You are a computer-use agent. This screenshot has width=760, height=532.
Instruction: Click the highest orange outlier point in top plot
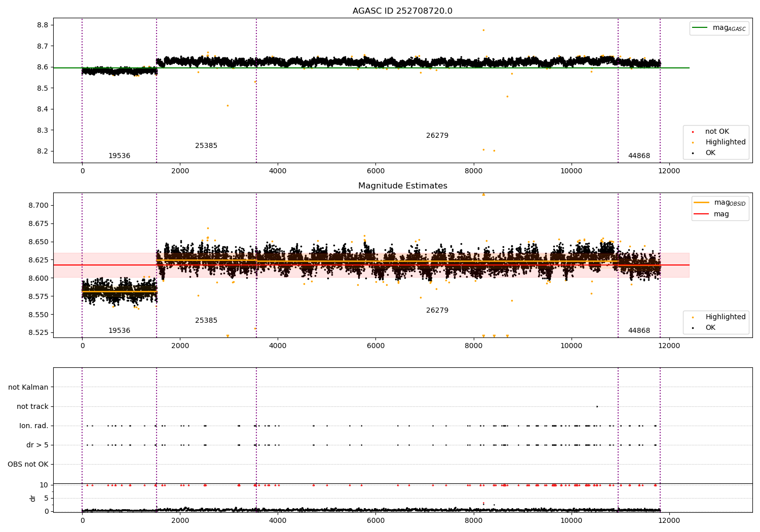(x=483, y=30)
